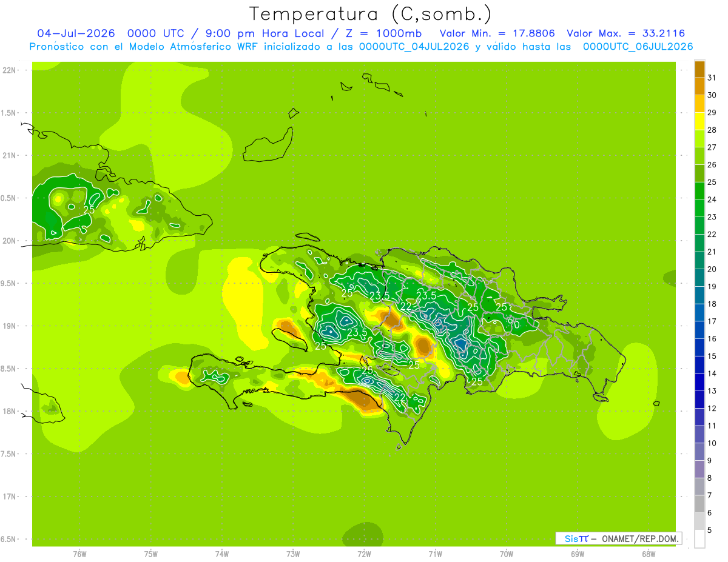The height and width of the screenshot is (562, 728).
Task: Click the "22N" latitude label
Action: [x=10, y=70]
